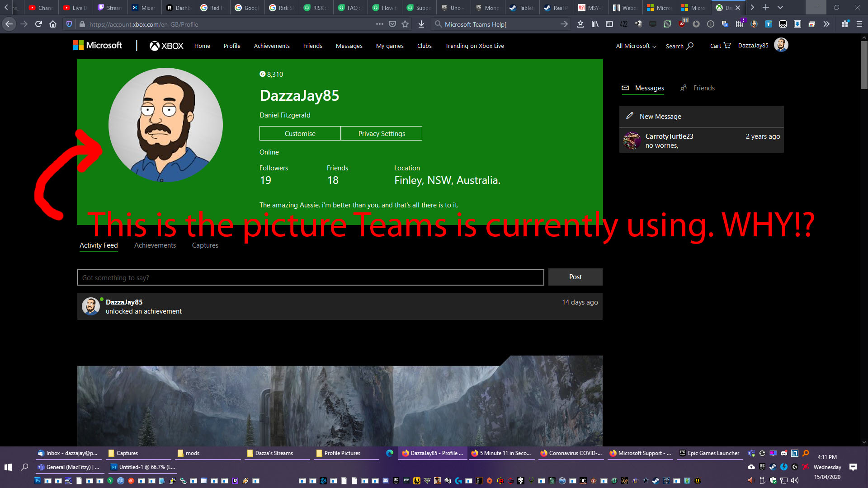Expand the All Microsoft dropdown
The image size is (868, 488).
click(635, 46)
